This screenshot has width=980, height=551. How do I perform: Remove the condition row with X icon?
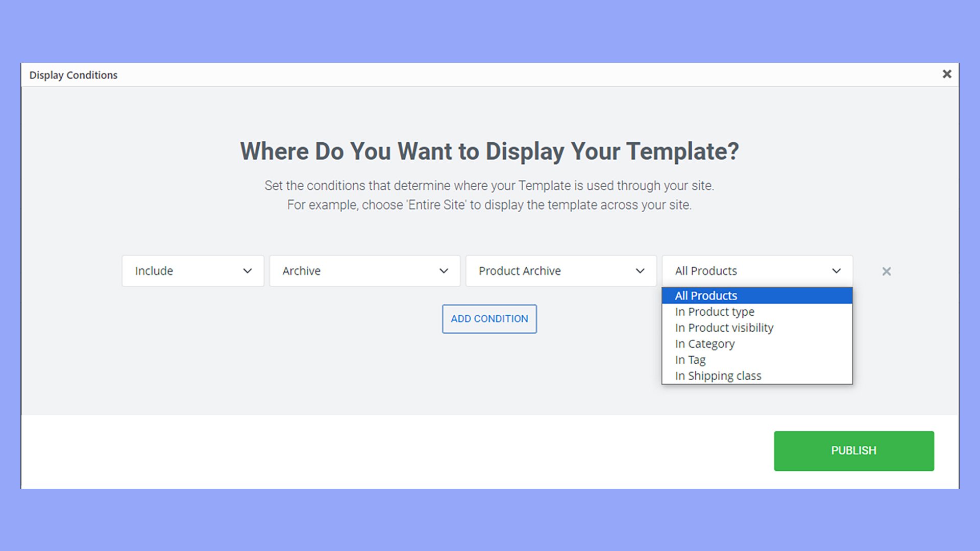click(887, 271)
